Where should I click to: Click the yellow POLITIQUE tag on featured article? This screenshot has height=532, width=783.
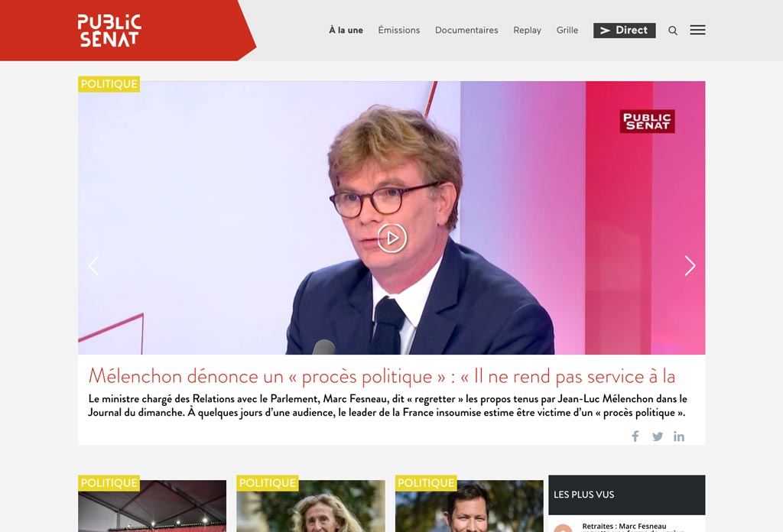point(109,84)
